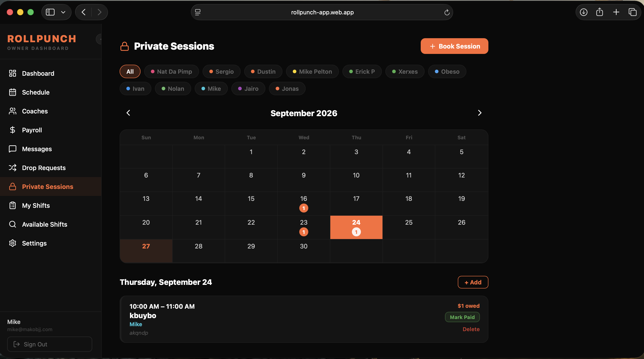Collapse the RollPunch sidebar

tap(99, 39)
